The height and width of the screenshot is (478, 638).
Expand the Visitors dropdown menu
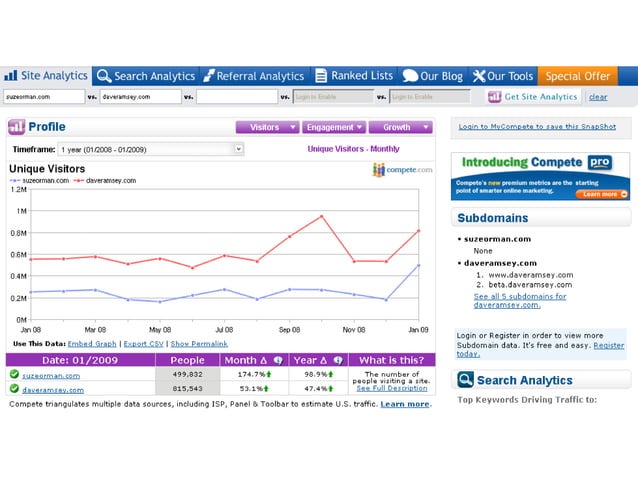tap(267, 127)
